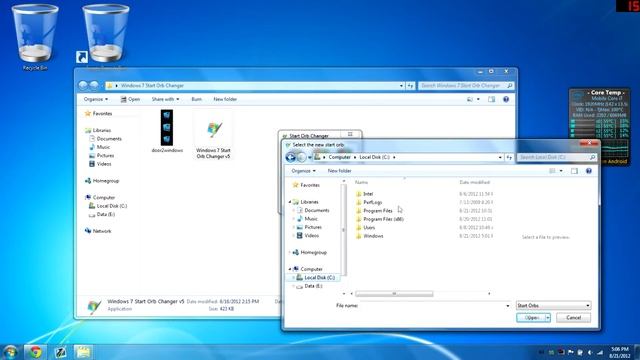Image resolution: width=640 pixels, height=360 pixels.
Task: Select door2windows file in Explorer window
Action: coord(167,131)
